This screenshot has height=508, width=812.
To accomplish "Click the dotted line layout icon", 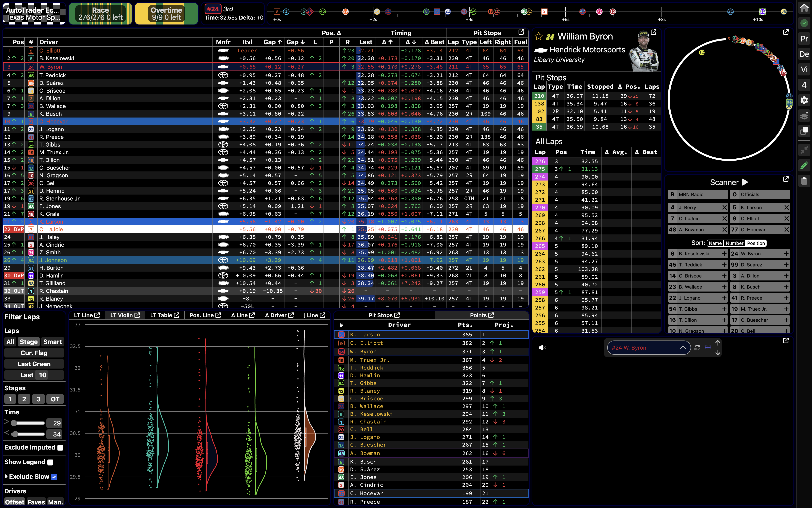I will point(708,348).
